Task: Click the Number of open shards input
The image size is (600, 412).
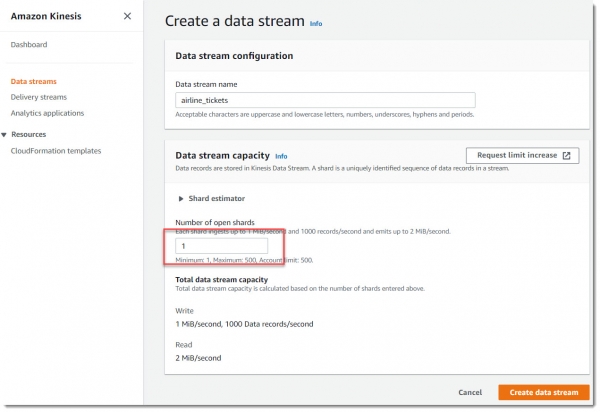Action: click(x=221, y=246)
